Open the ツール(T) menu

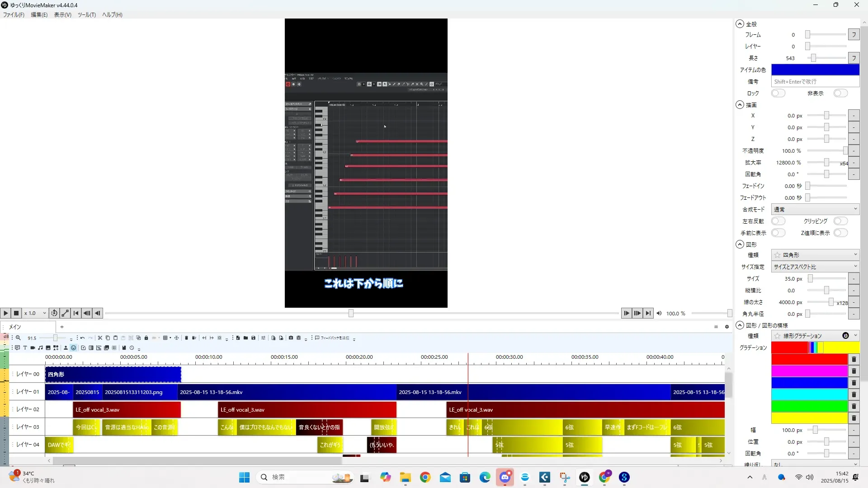click(86, 14)
